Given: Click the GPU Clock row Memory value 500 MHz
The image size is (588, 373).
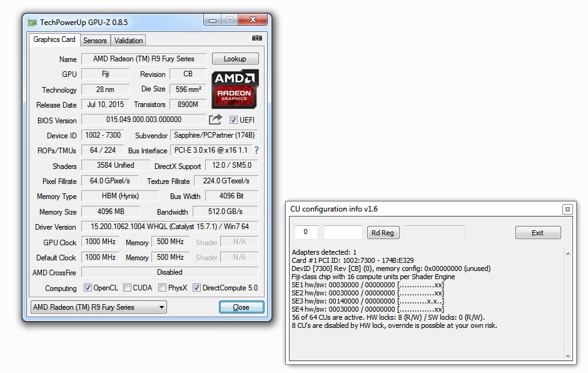Looking at the screenshot, I should point(170,242).
